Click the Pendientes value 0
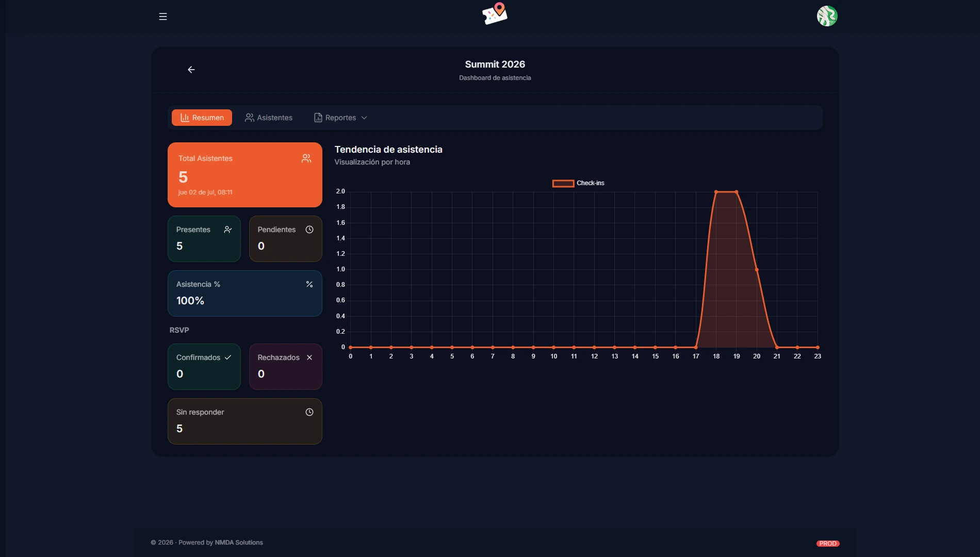The width and height of the screenshot is (980, 557). pos(261,246)
